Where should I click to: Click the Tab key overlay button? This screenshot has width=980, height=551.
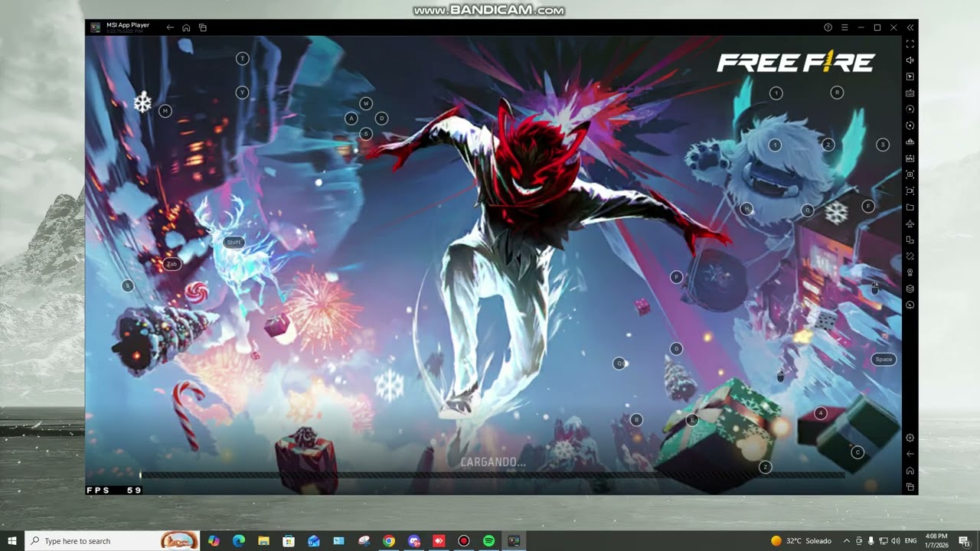pyautogui.click(x=171, y=264)
